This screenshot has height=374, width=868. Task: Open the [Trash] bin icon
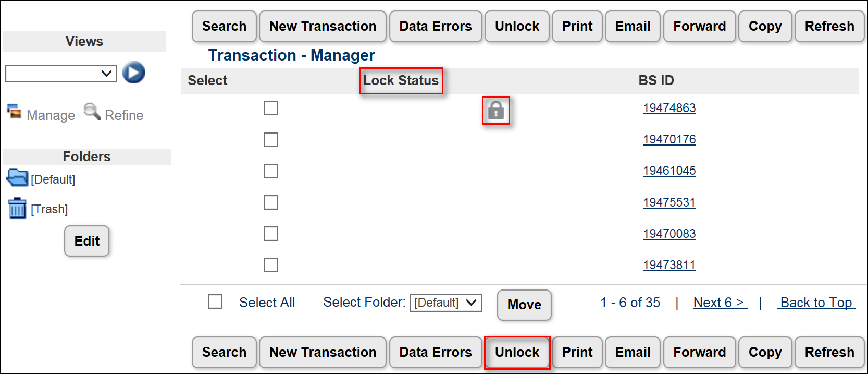tap(17, 208)
